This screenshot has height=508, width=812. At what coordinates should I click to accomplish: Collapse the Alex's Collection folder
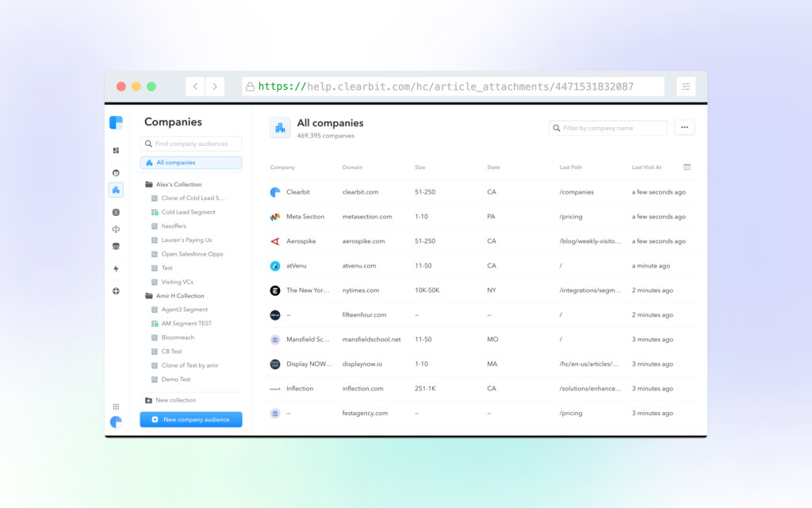coord(149,184)
